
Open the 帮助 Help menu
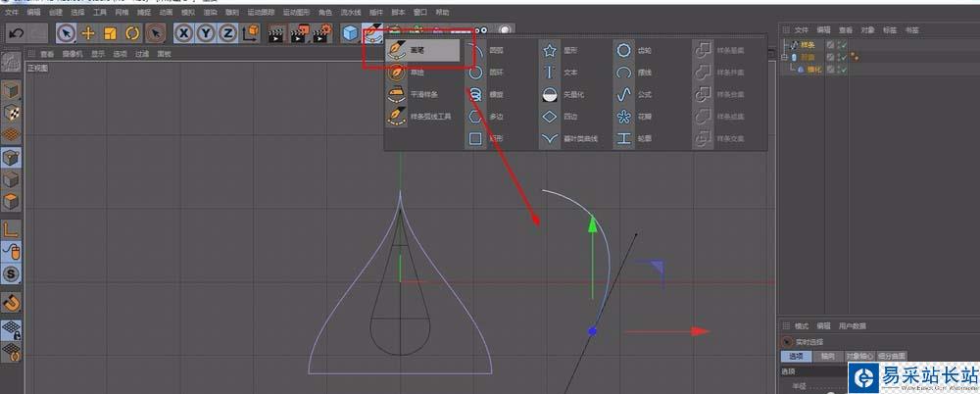coord(442,12)
